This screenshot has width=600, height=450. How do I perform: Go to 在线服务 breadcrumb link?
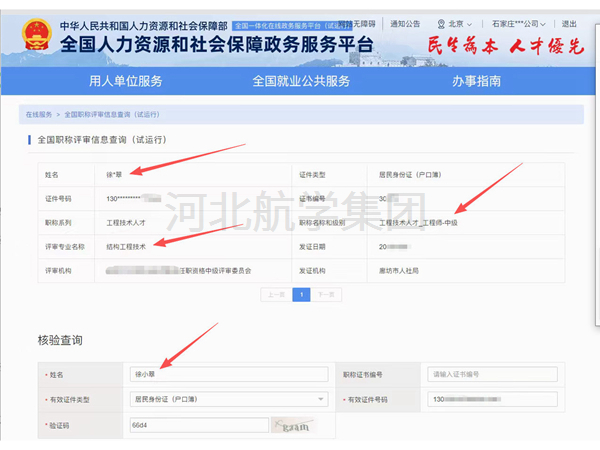click(39, 114)
